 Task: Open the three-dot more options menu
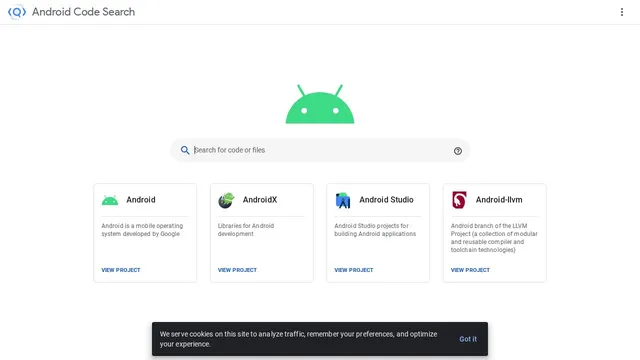point(622,12)
